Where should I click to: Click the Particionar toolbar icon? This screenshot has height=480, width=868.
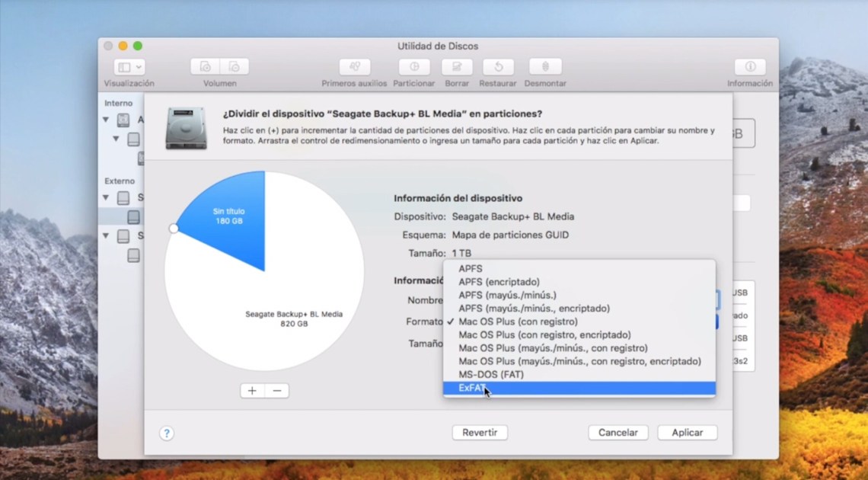coord(413,67)
